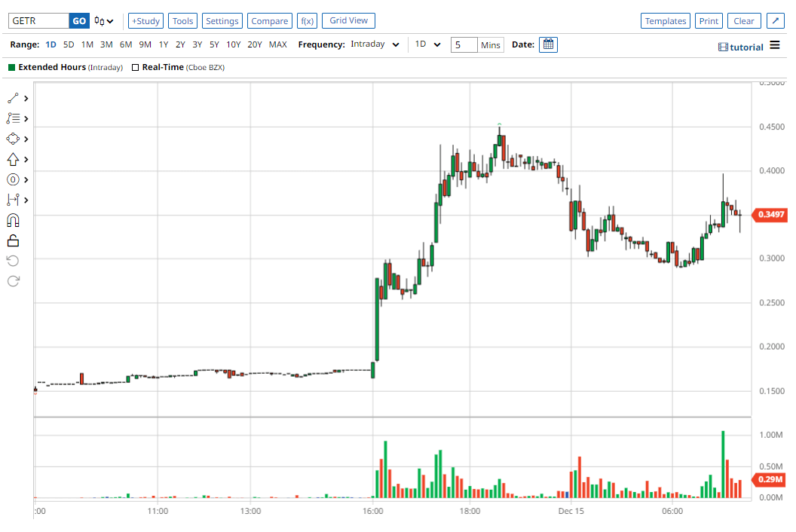Open the Frequency Intraday dropdown
Image resolution: width=796 pixels, height=532 pixels.
click(x=375, y=44)
